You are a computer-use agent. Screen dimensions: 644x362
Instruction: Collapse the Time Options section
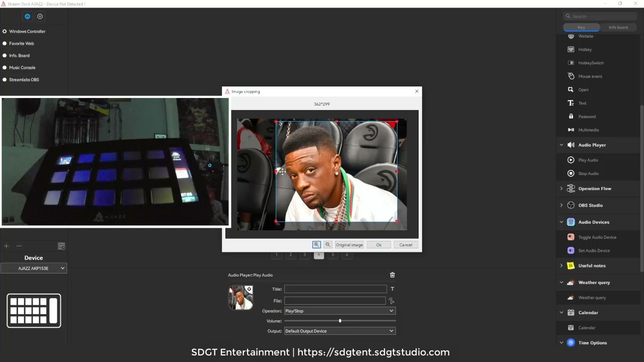561,343
